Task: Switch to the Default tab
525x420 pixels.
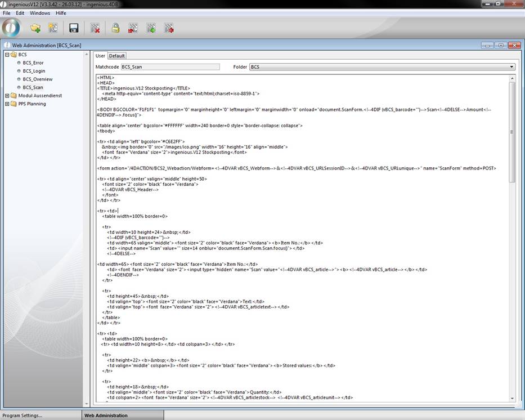Action: pos(117,56)
